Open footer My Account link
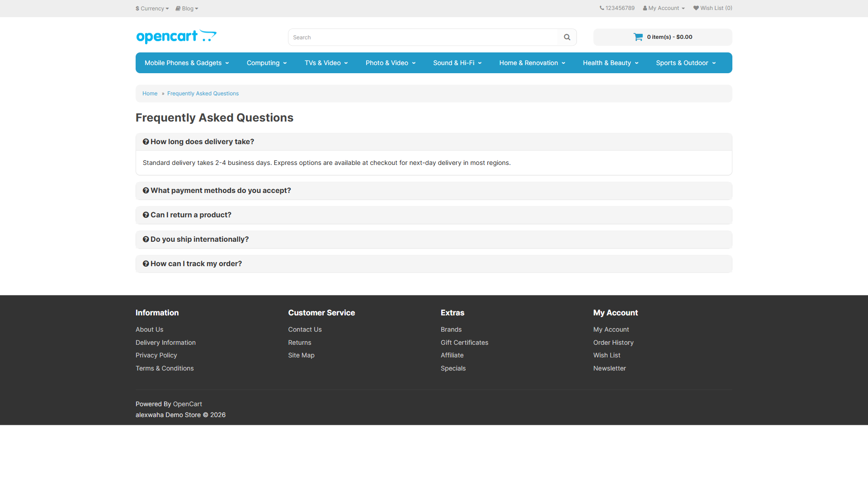The width and height of the screenshot is (868, 488). 611,329
